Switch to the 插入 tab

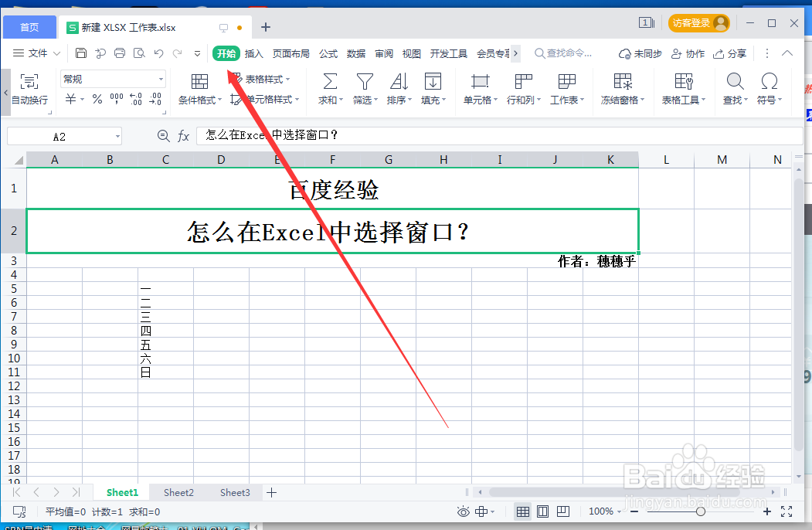(253, 53)
